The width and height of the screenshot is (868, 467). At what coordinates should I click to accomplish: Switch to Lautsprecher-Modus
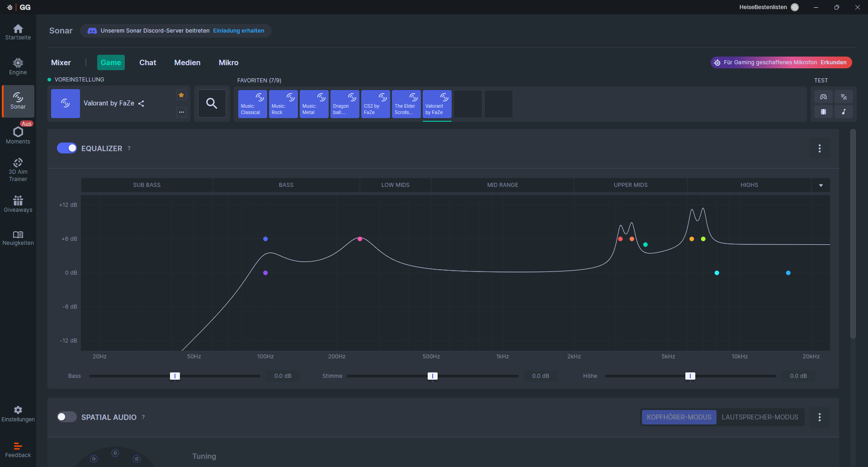[x=759, y=417]
